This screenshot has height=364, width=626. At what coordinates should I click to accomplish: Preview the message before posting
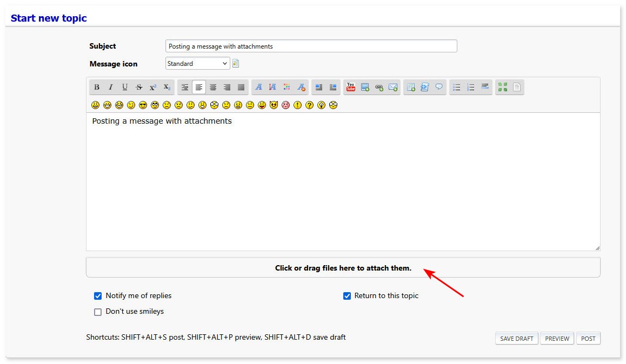(557, 338)
